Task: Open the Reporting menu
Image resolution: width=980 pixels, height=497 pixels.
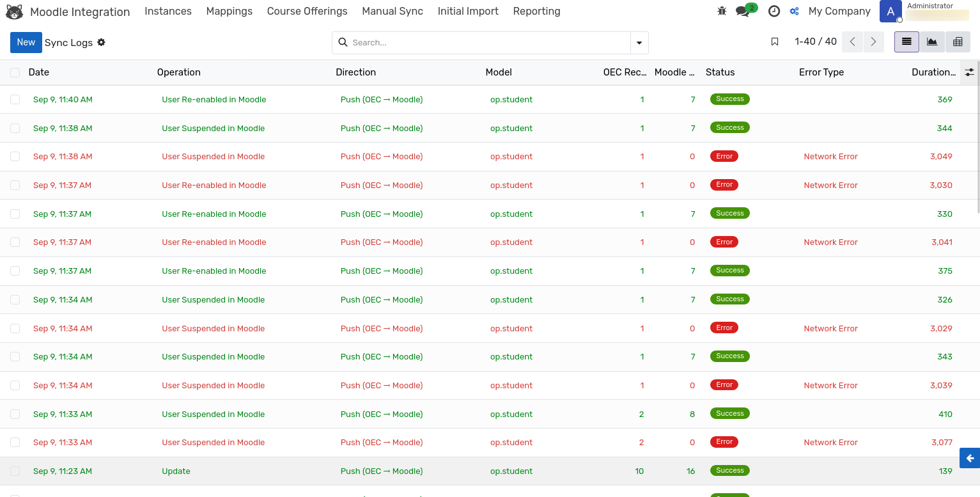Action: click(537, 11)
